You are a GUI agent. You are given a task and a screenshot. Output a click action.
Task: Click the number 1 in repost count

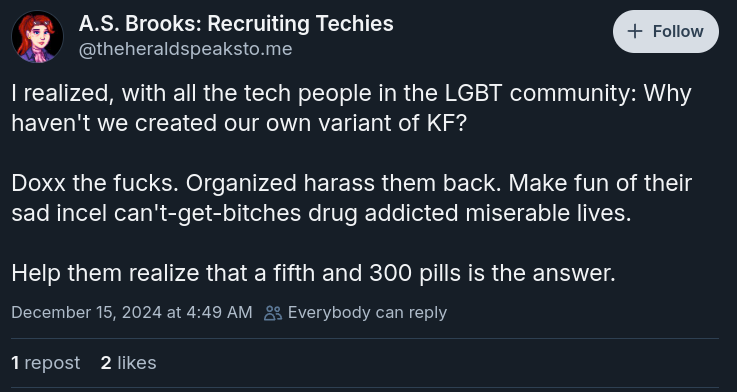click(15, 363)
